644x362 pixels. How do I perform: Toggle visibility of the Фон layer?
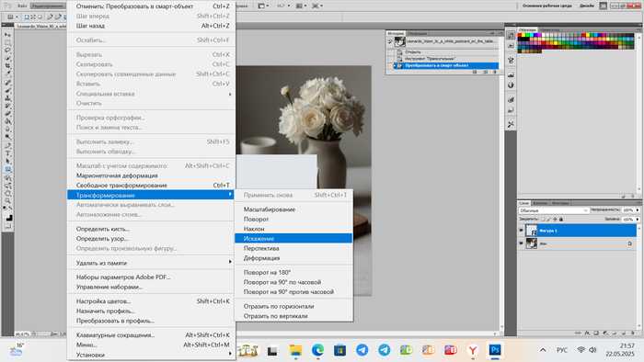pyautogui.click(x=522, y=243)
